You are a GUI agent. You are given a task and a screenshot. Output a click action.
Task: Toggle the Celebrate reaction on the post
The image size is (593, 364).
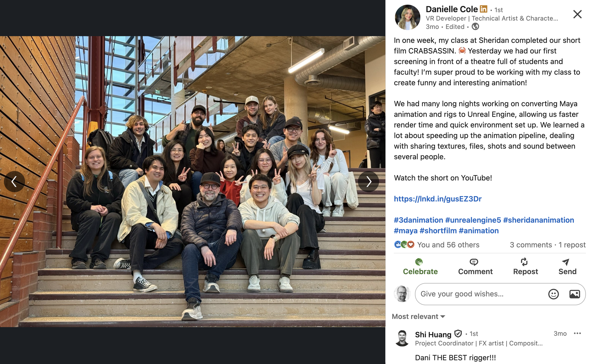click(420, 267)
